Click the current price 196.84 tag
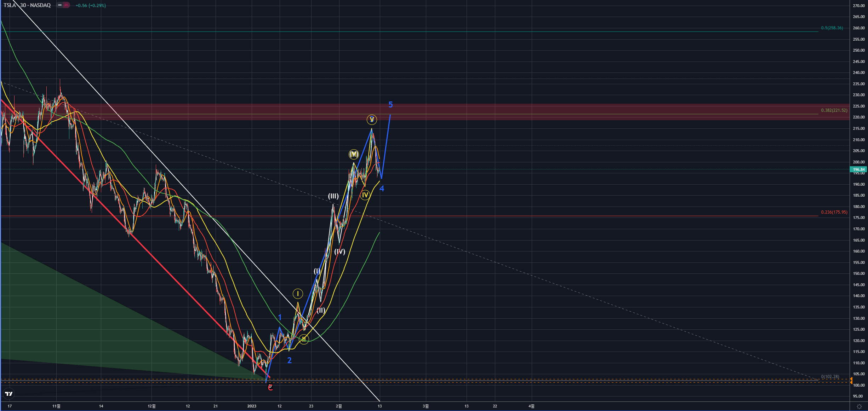Viewport: 868px width, 411px height. (x=858, y=169)
